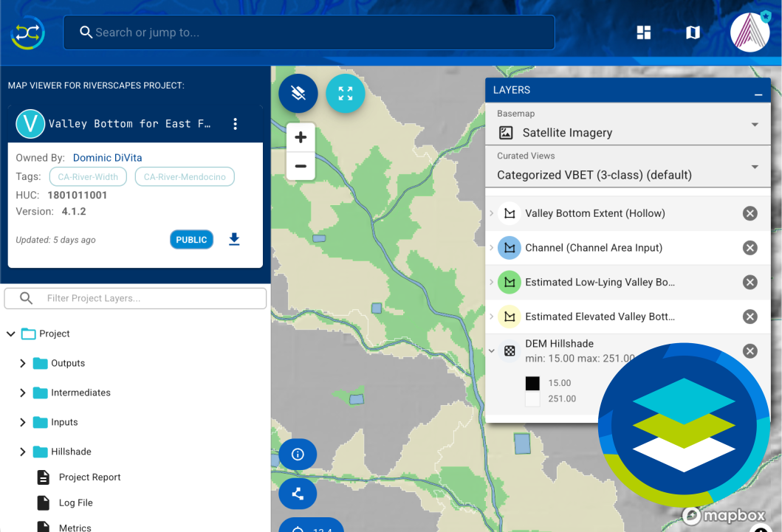Open the project three-dot options menu
This screenshot has width=782, height=532.
pos(236,124)
